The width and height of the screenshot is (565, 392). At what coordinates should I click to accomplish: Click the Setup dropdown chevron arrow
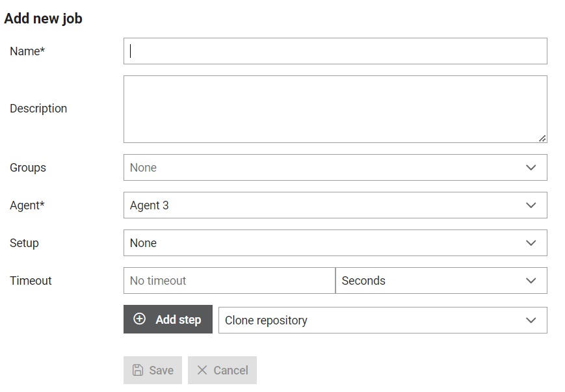click(x=531, y=243)
